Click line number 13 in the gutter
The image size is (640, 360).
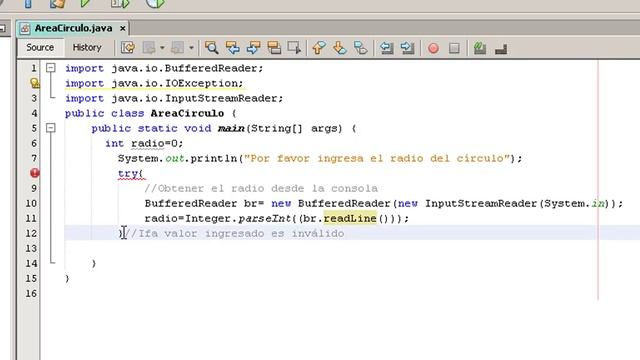pyautogui.click(x=31, y=249)
